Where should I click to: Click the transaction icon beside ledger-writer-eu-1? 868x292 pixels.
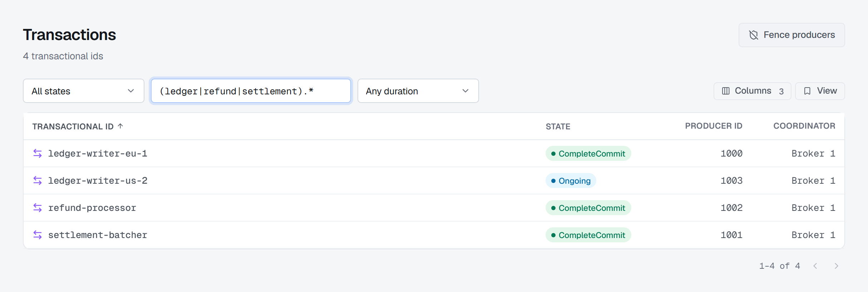38,153
